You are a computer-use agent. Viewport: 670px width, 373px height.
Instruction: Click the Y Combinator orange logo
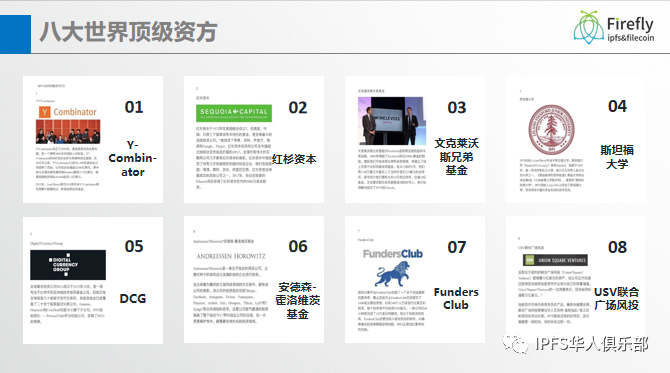(x=68, y=112)
